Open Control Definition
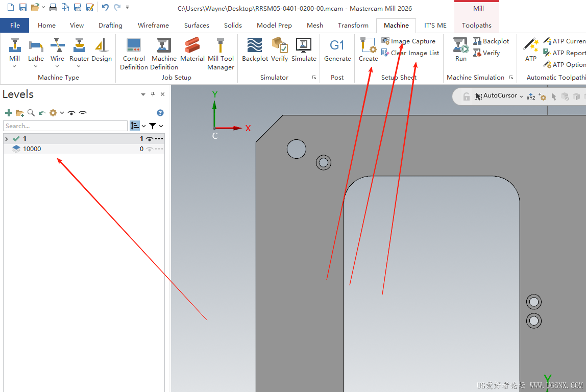 pos(134,54)
